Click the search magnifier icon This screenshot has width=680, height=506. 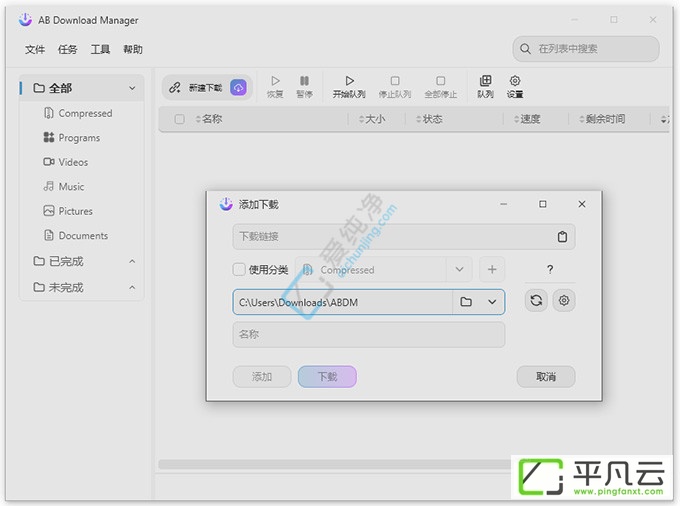(x=525, y=49)
